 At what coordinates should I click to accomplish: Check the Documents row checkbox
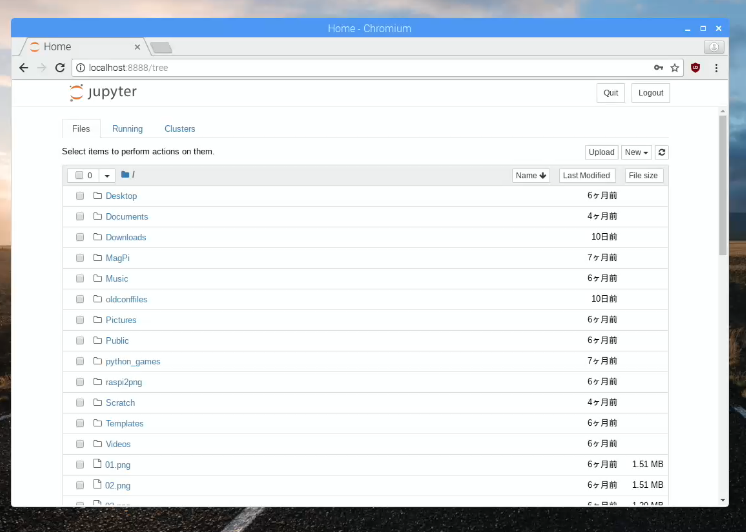point(80,217)
